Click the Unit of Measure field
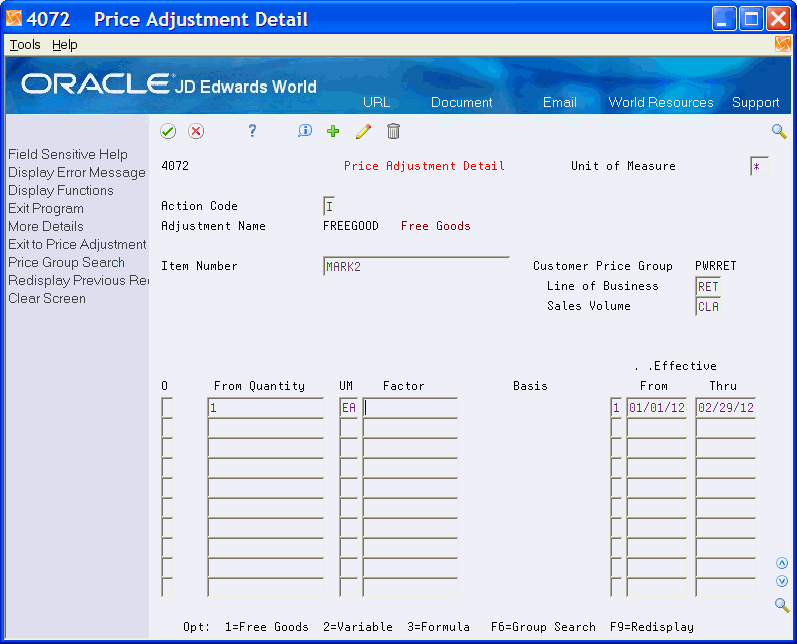The width and height of the screenshot is (797, 644). (759, 166)
